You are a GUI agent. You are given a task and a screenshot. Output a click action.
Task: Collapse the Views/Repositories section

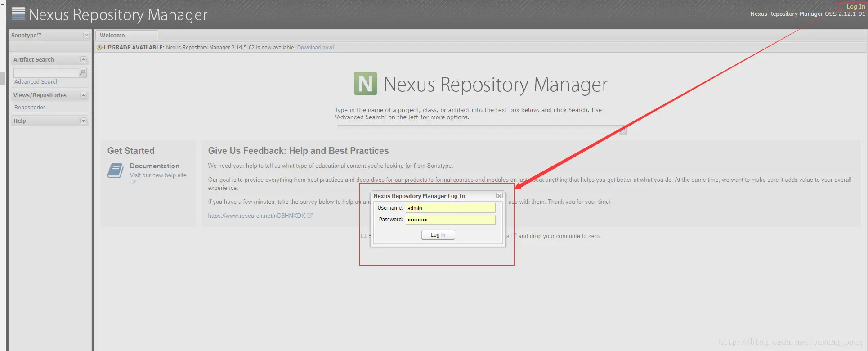(x=83, y=95)
